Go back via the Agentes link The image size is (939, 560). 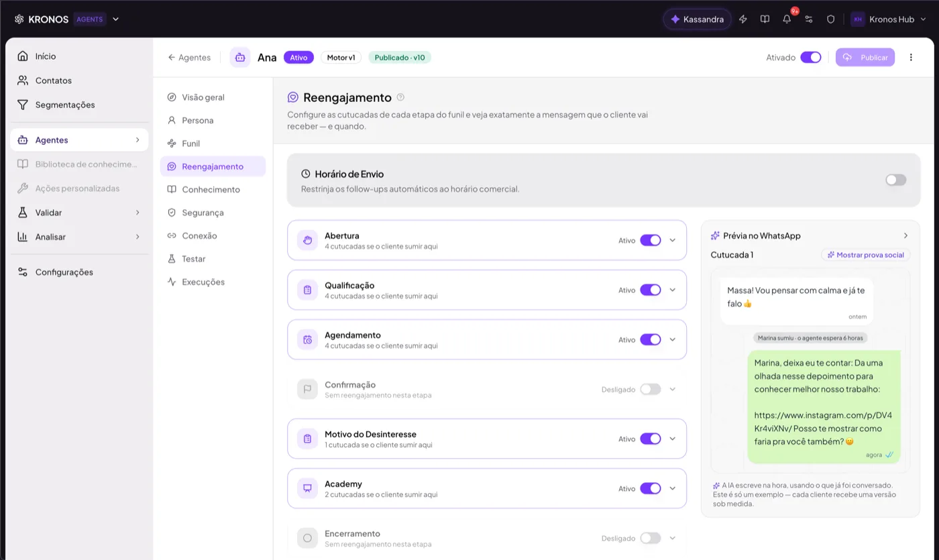(x=189, y=58)
